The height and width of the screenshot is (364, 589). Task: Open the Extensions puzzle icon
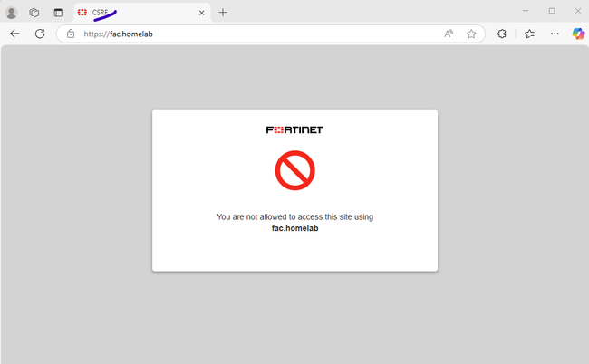pos(502,34)
